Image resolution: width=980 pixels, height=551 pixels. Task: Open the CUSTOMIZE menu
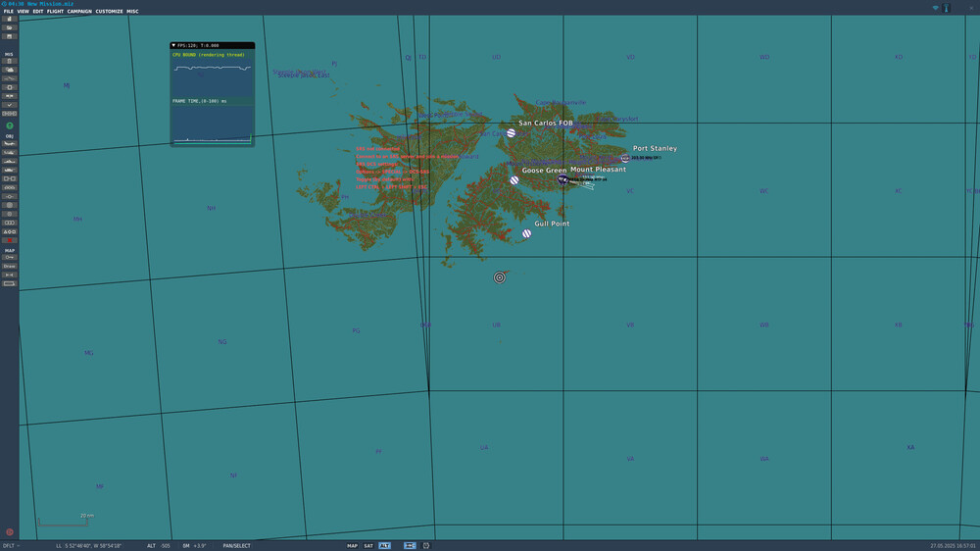110,11
